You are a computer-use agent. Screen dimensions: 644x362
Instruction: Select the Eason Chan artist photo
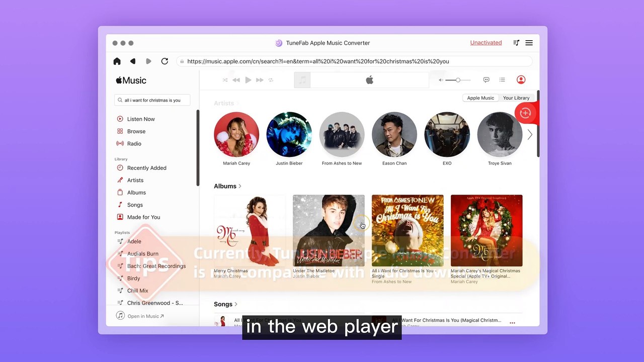click(394, 135)
